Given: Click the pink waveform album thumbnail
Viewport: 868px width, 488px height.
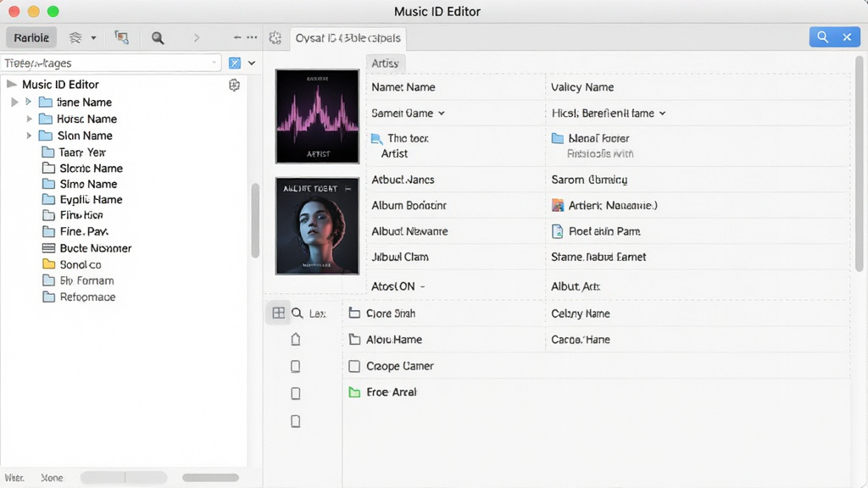Looking at the screenshot, I should [x=317, y=116].
